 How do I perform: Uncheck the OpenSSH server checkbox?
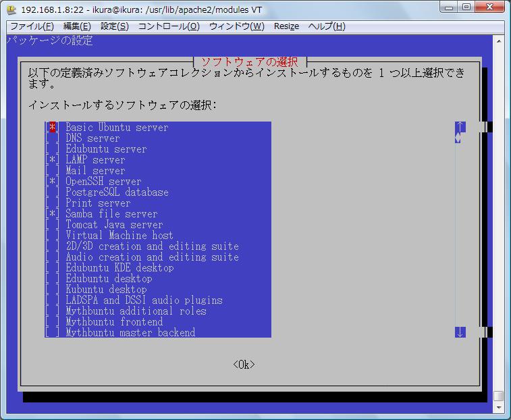pyautogui.click(x=52, y=181)
